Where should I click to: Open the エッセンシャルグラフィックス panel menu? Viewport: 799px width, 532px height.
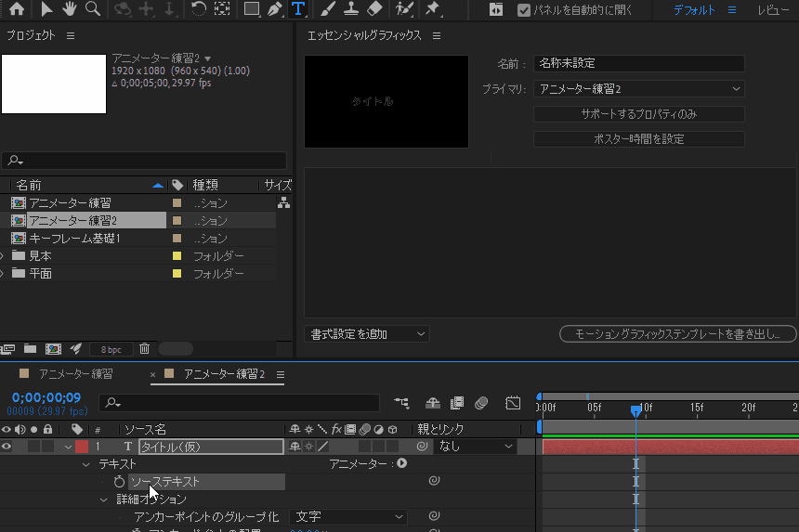437,35
